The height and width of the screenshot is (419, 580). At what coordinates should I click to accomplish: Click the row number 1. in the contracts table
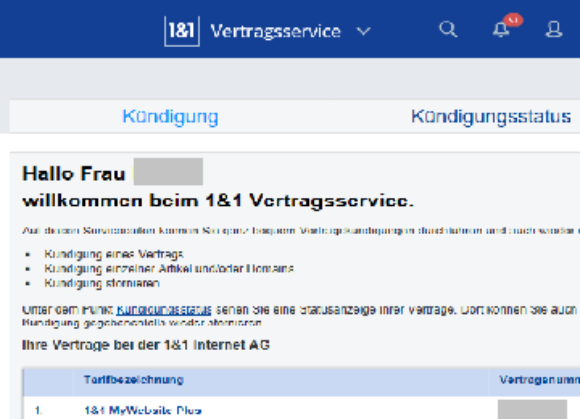pyautogui.click(x=38, y=410)
